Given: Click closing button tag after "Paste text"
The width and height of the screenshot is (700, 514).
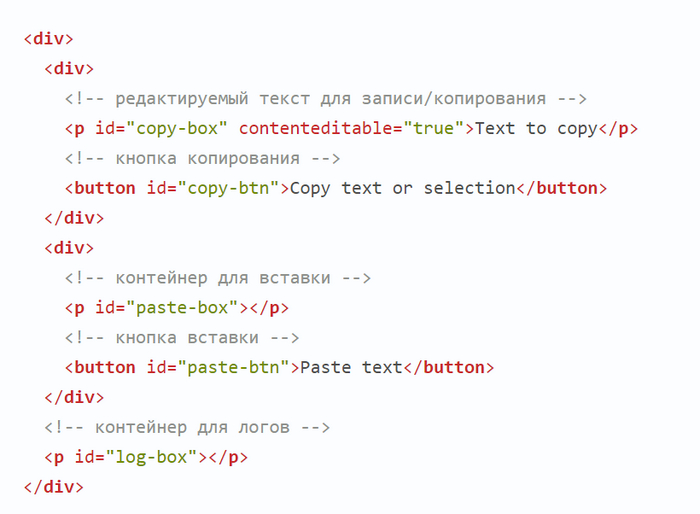Looking at the screenshot, I should [449, 368].
